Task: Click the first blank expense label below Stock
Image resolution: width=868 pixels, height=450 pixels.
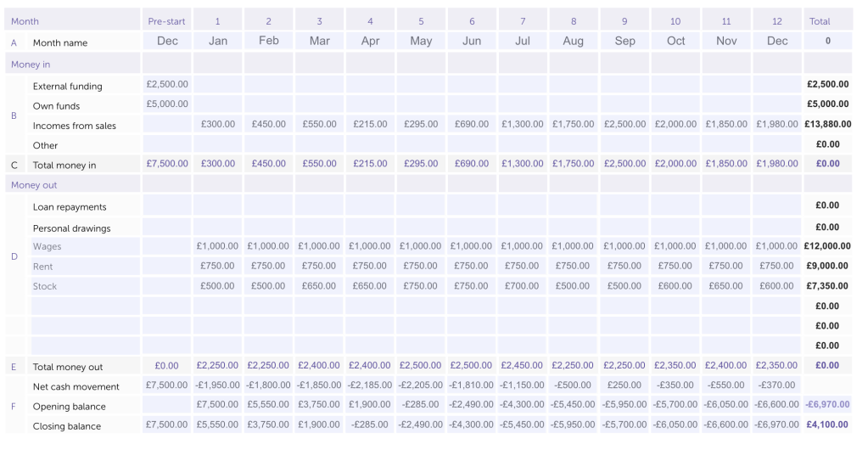Action: point(84,307)
